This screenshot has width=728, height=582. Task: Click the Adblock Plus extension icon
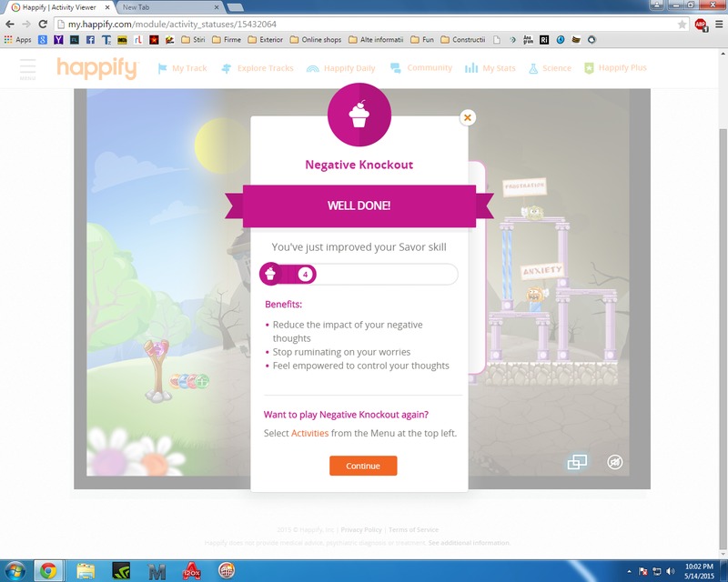[701, 25]
